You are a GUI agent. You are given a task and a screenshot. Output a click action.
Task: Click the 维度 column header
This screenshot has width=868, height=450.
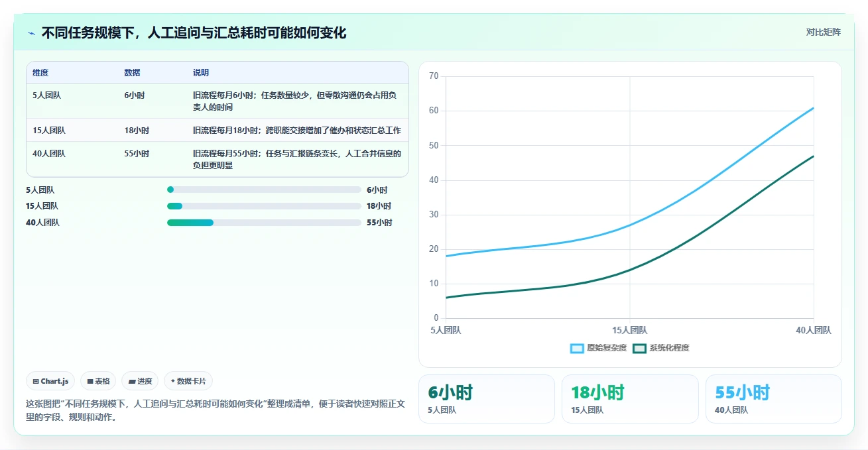(x=40, y=73)
